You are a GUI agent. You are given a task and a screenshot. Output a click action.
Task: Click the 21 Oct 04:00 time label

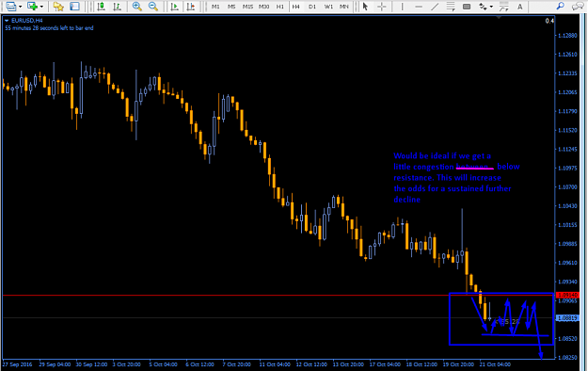click(x=495, y=364)
